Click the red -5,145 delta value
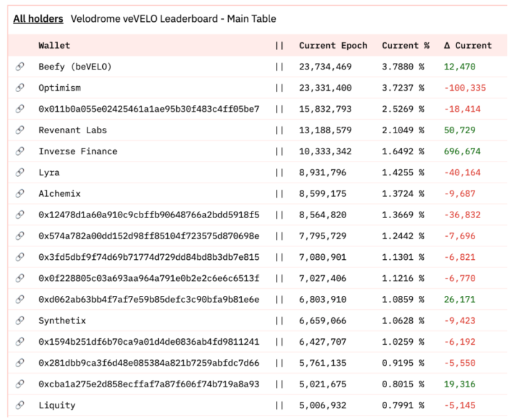Screen dimensions: 517x420 tap(460, 405)
